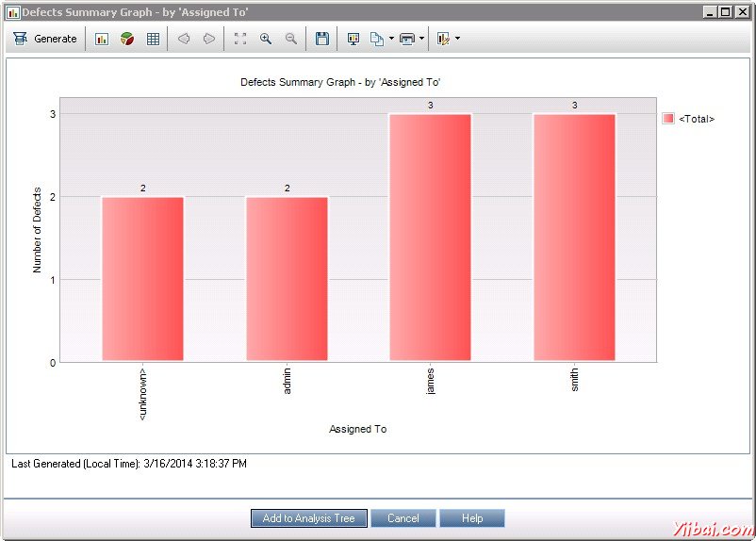The image size is (756, 541).
Task: Open the graph appearance settings dropdown
Action: 457,39
